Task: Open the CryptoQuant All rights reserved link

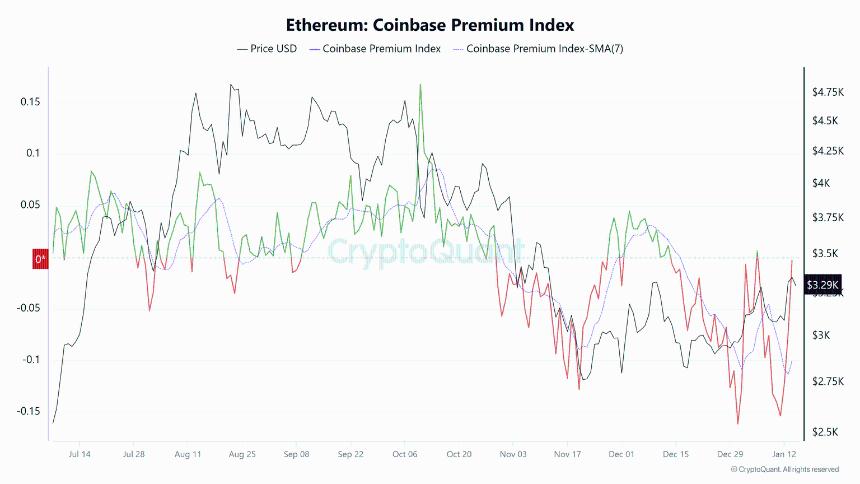Action: click(x=789, y=469)
